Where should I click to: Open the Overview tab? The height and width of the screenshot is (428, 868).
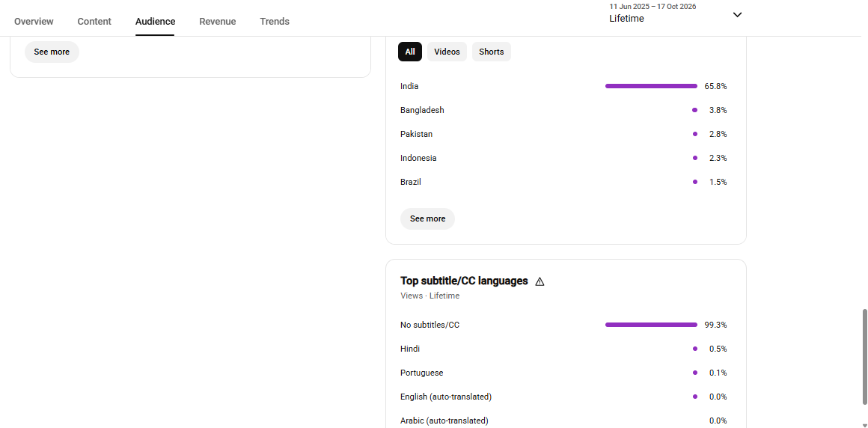(x=34, y=22)
